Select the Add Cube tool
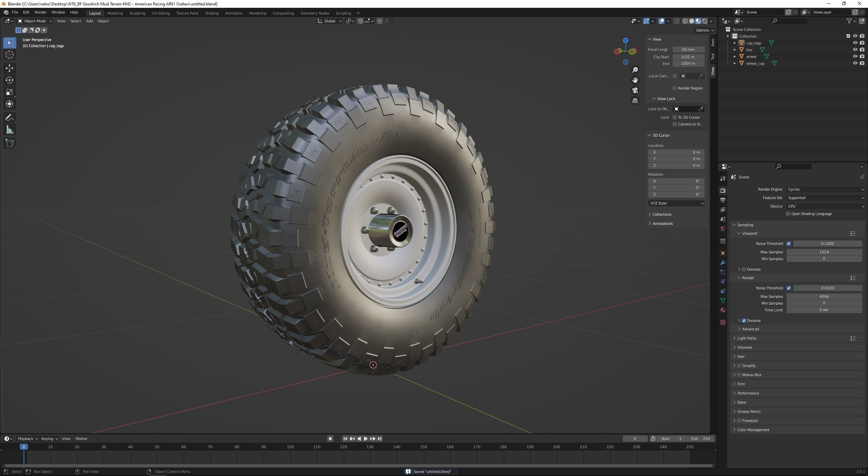Viewport: 868px width, 476px height. [9, 143]
